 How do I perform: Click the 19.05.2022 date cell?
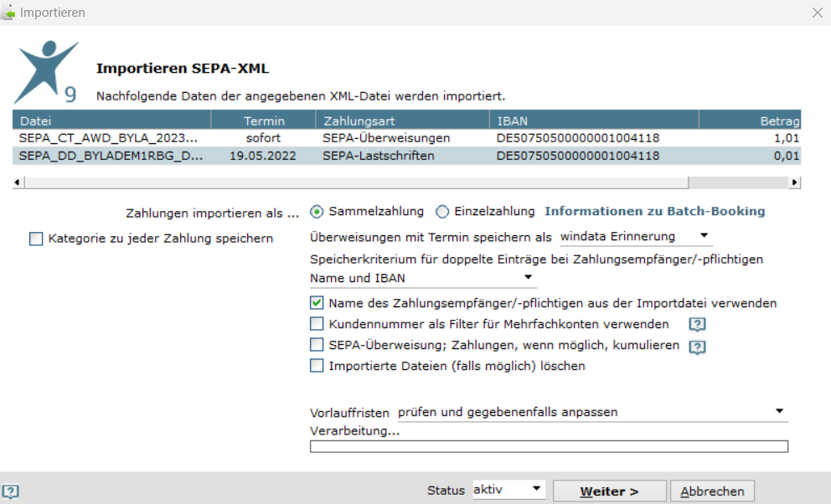click(x=263, y=157)
